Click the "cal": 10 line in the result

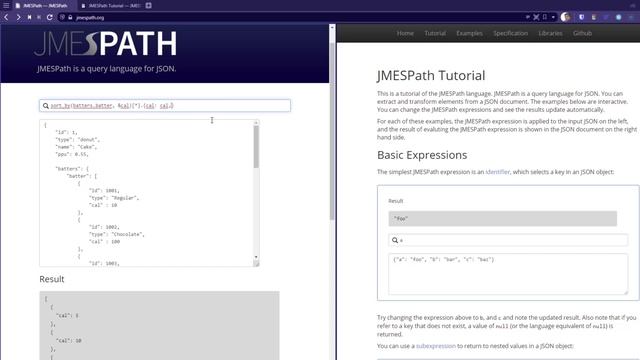coord(69,340)
